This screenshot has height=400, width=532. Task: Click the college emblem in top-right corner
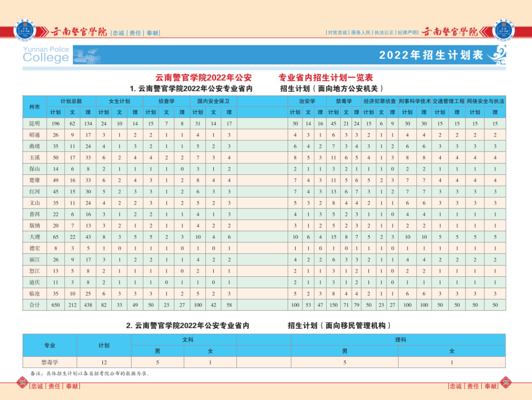[504, 30]
